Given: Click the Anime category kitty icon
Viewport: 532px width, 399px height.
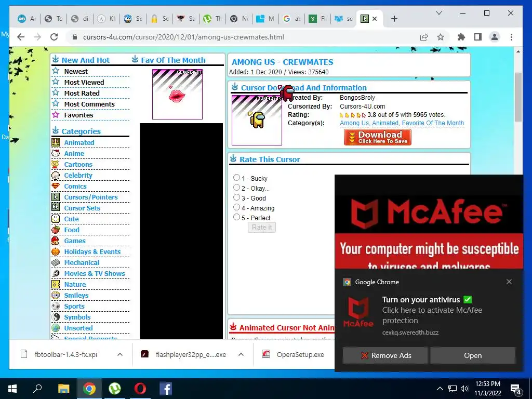Looking at the screenshot, I should pos(56,153).
